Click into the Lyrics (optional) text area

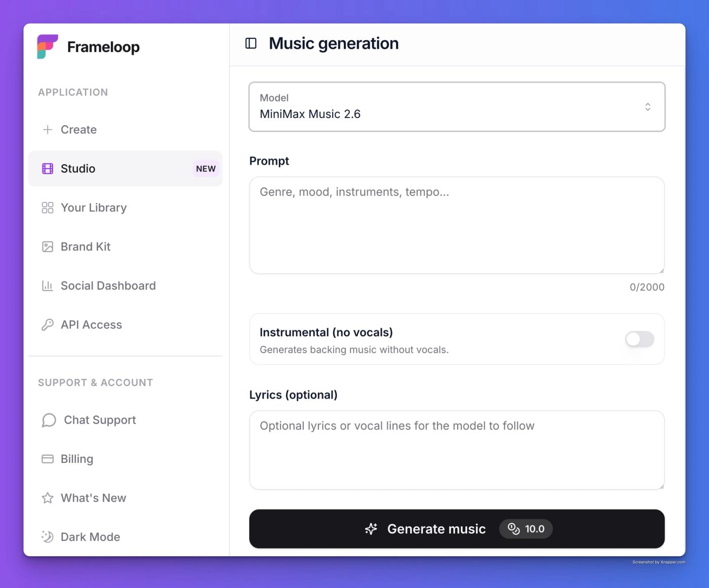pyautogui.click(x=457, y=450)
